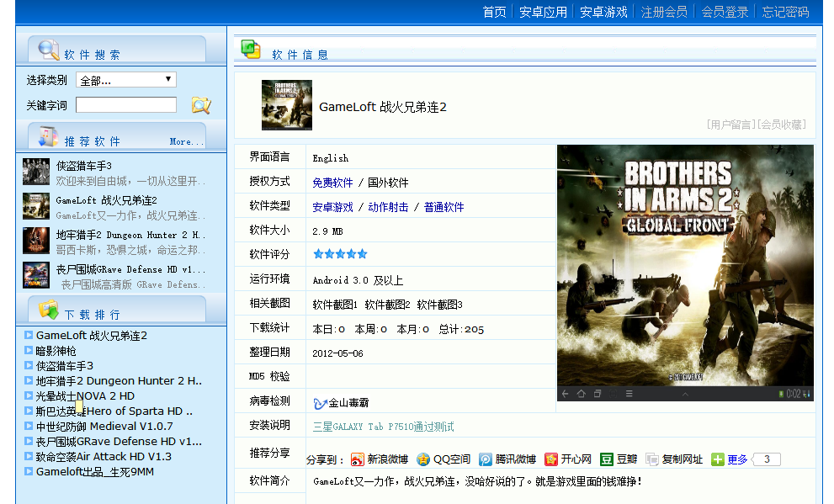
Task: Select GameLoft 战火兄弟连2 in download ranking
Action: pos(92,336)
